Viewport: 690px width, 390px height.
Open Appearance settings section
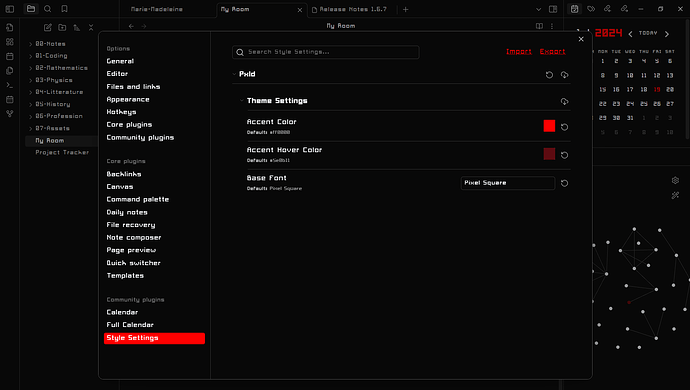128,99
